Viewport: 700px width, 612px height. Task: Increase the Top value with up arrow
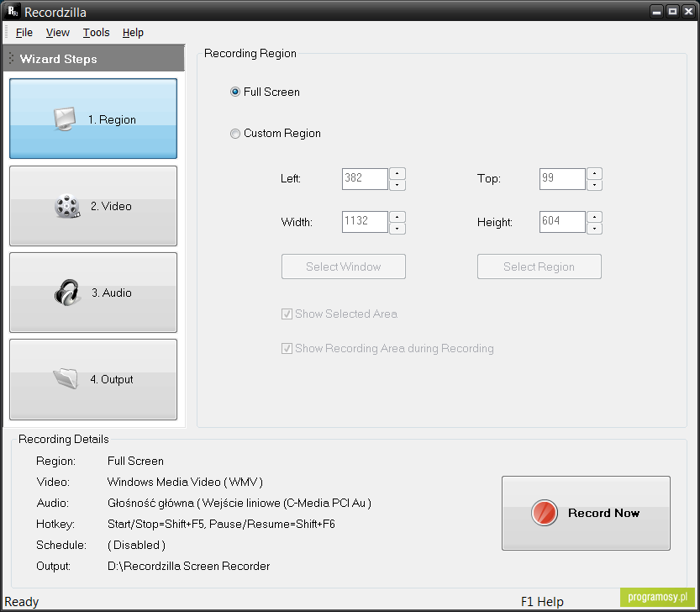point(594,173)
